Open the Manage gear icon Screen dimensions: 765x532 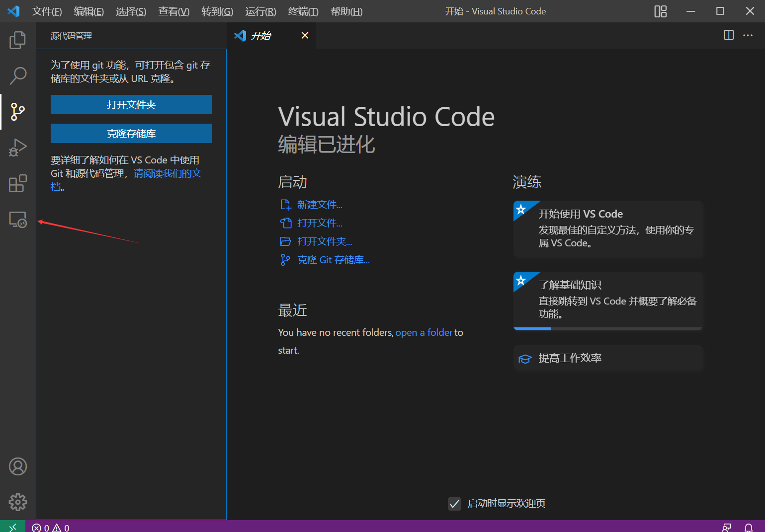point(18,502)
